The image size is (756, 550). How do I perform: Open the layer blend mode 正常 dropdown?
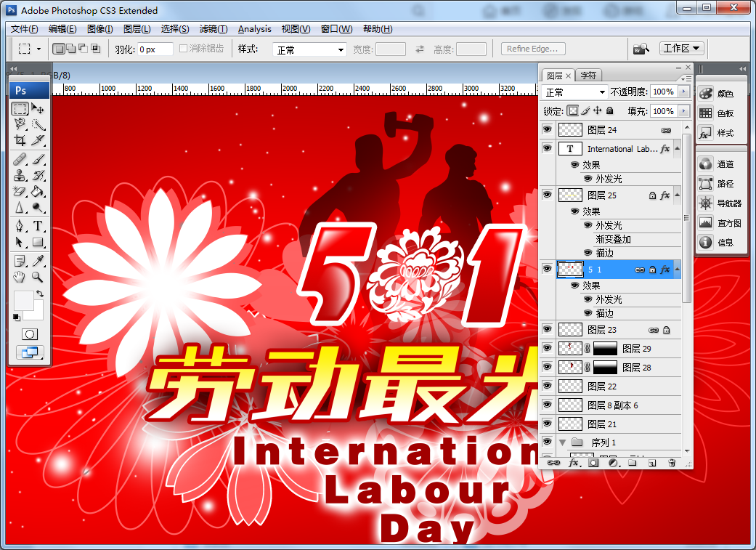point(574,92)
